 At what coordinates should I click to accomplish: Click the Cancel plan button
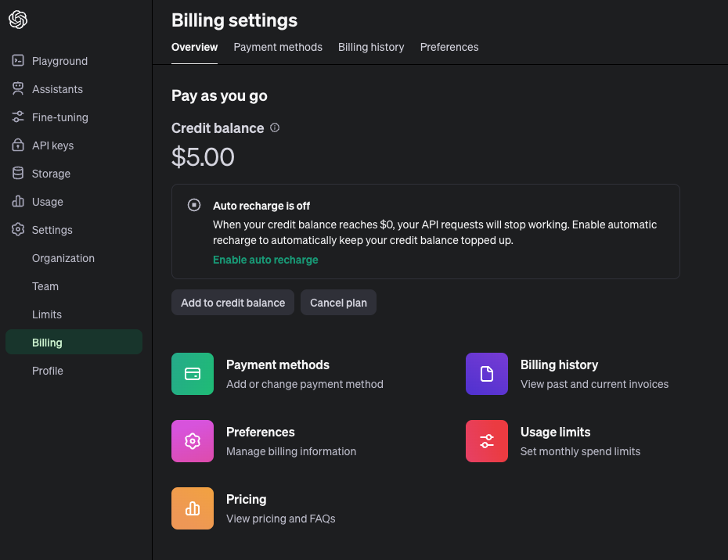point(338,303)
